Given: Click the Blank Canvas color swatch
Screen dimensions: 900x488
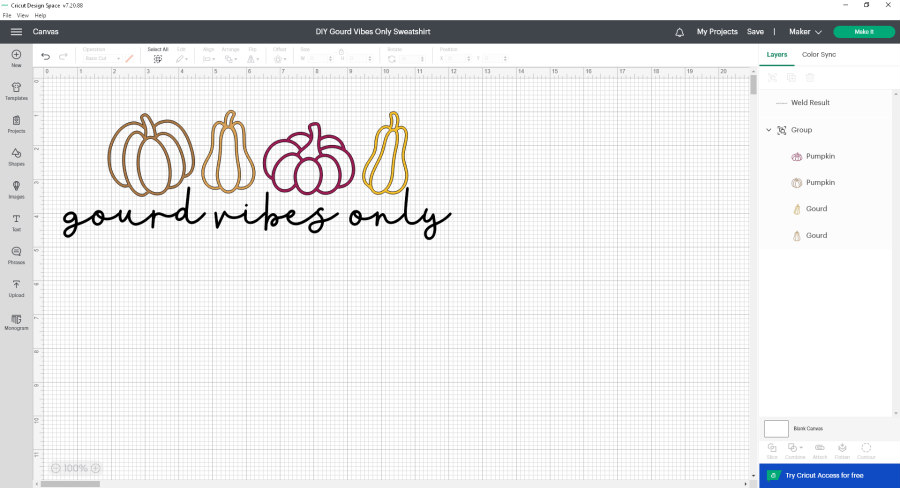Looking at the screenshot, I should [776, 428].
